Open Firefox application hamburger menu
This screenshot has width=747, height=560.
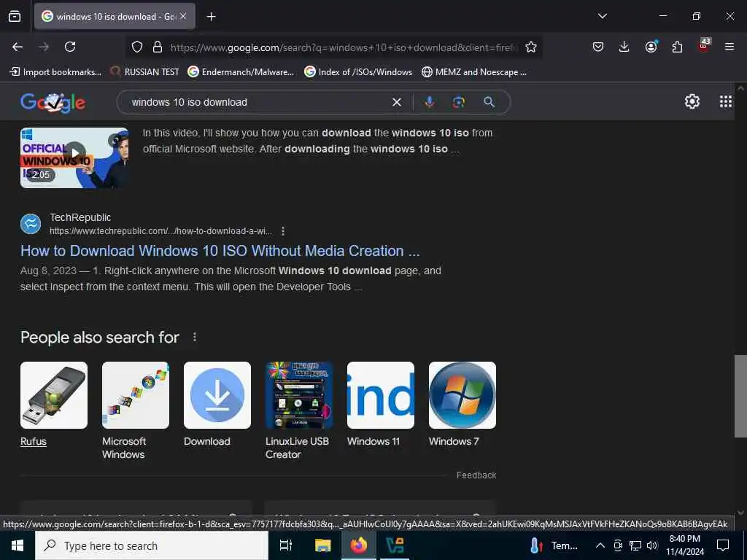tap(729, 47)
